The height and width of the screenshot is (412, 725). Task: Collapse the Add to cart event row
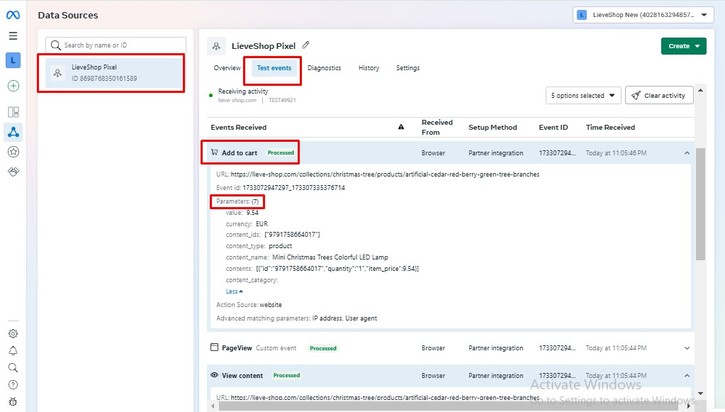pyautogui.click(x=687, y=153)
